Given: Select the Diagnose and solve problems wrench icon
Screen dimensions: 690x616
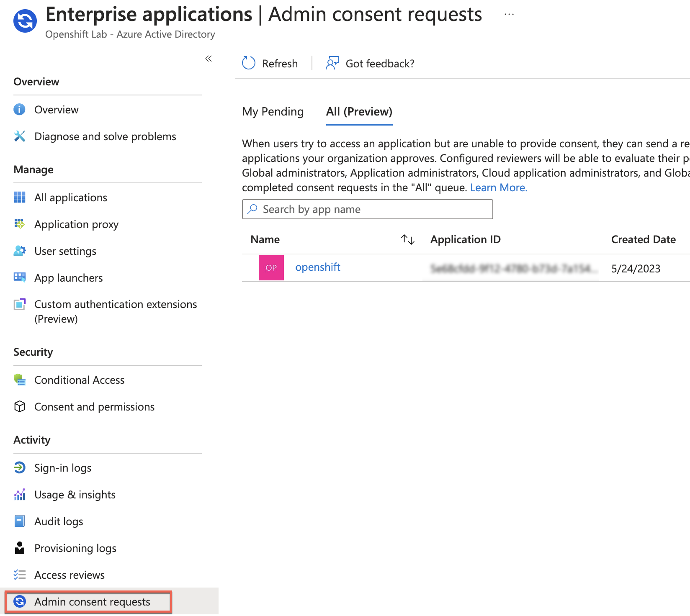Looking at the screenshot, I should coord(19,136).
